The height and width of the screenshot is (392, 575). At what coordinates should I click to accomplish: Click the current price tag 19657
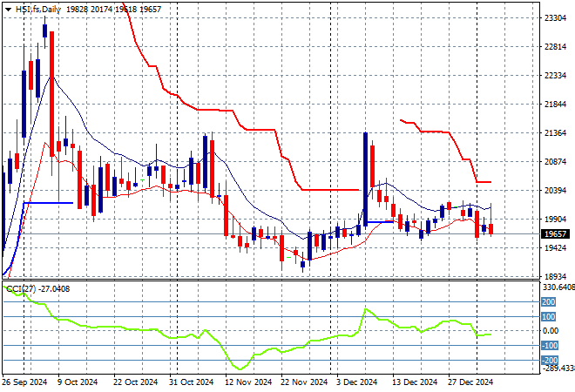(x=555, y=233)
